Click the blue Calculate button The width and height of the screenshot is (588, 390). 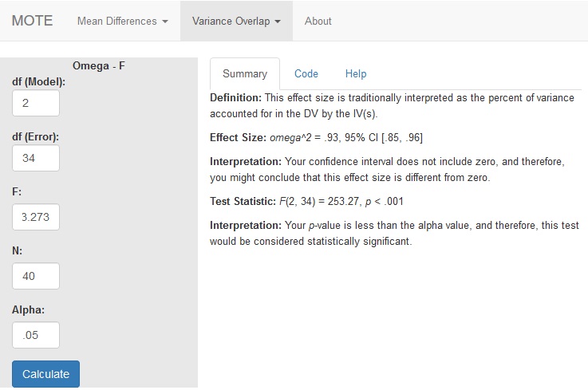click(45, 374)
